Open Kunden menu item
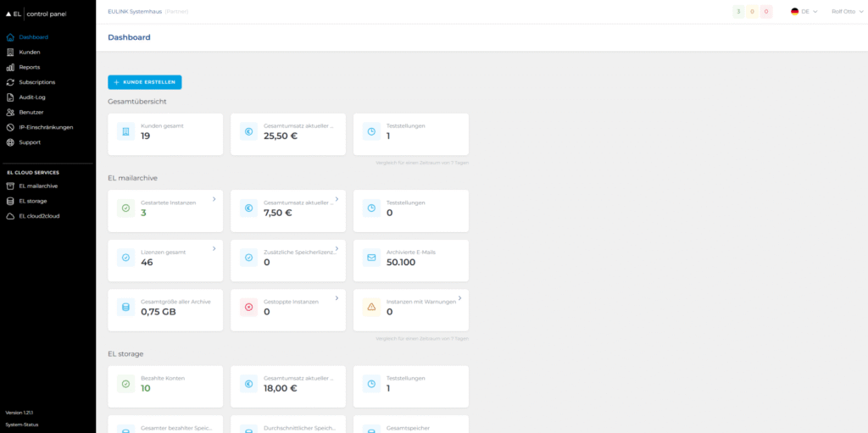868x433 pixels. [x=30, y=52]
